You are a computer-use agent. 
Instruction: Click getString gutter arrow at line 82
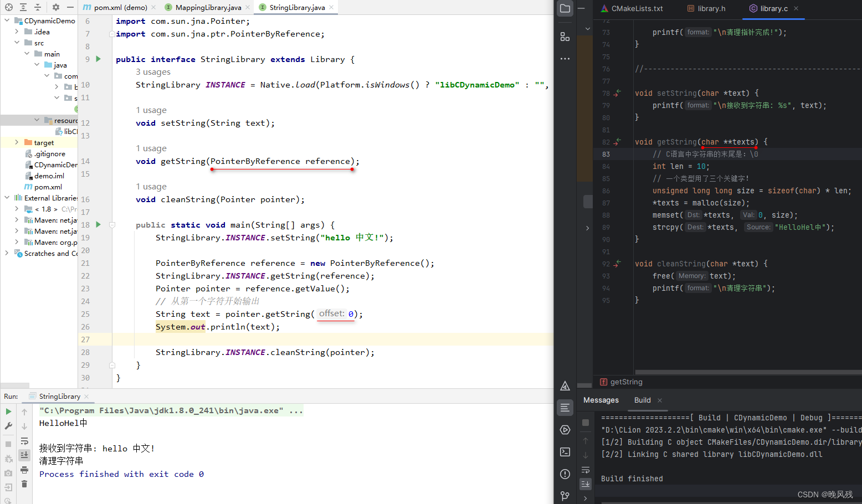click(x=617, y=142)
